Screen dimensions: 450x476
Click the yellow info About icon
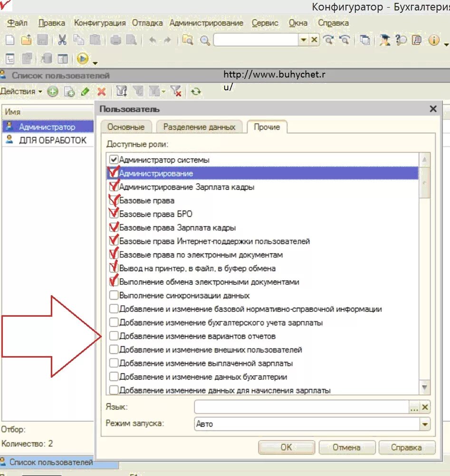point(434,40)
